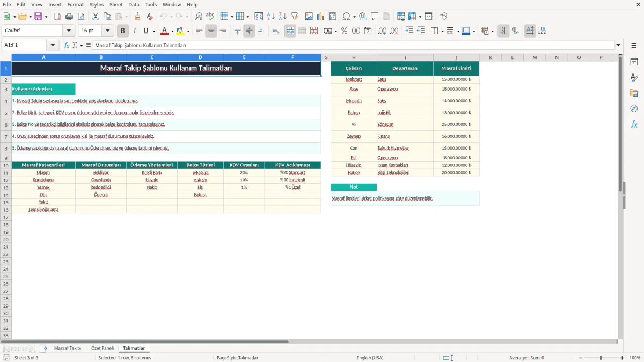Click the Copy icon
Viewport: 644px width, 362px height.
pyautogui.click(x=107, y=17)
